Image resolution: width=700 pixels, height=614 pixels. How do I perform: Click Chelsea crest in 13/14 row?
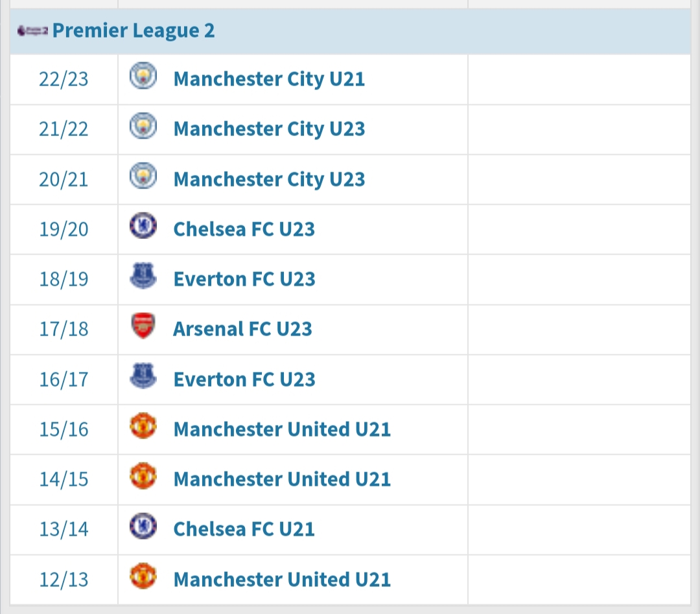tap(143, 526)
